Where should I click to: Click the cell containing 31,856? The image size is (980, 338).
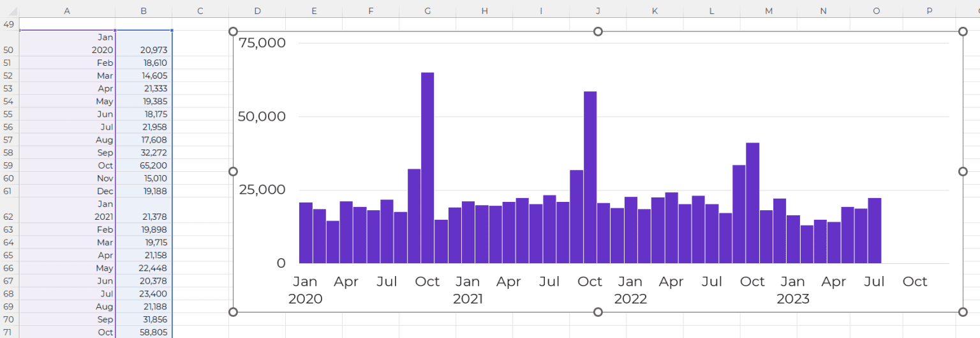click(x=144, y=319)
